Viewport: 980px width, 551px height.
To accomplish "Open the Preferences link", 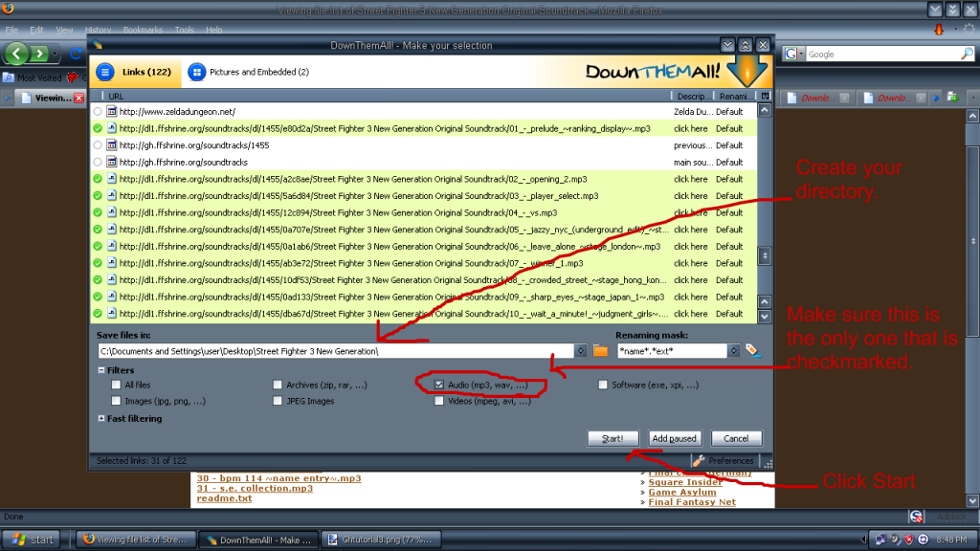I will pos(730,461).
